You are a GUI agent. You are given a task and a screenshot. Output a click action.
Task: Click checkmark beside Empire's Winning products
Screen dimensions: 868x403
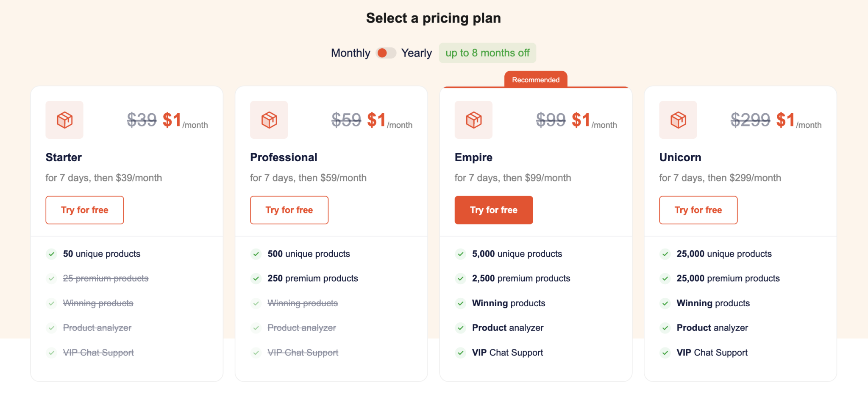pyautogui.click(x=460, y=303)
